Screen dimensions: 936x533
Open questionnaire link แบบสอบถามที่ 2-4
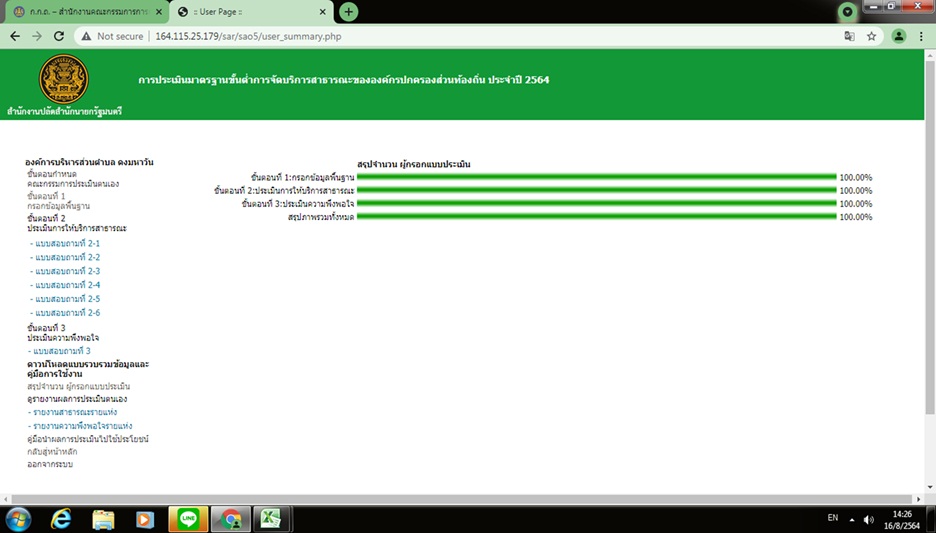[67, 285]
